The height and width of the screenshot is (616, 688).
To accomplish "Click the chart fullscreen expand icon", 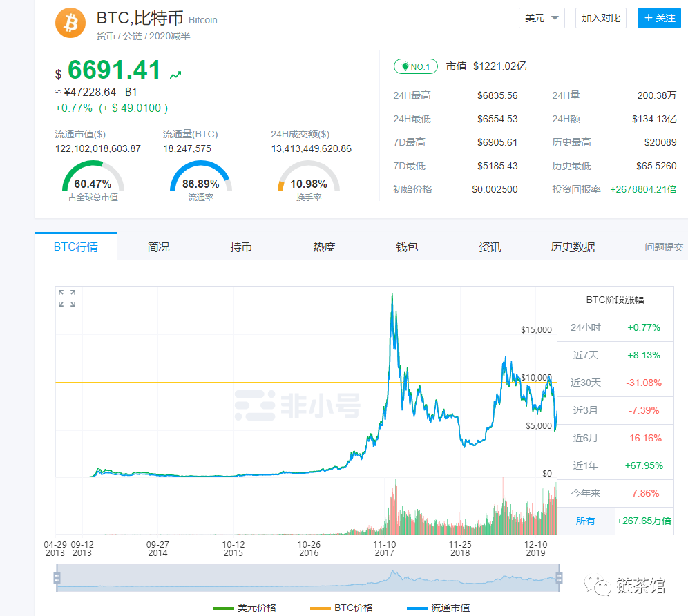I will (x=67, y=298).
